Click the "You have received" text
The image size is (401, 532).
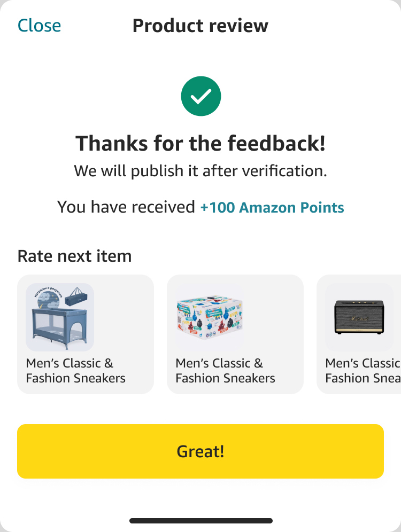click(x=126, y=207)
